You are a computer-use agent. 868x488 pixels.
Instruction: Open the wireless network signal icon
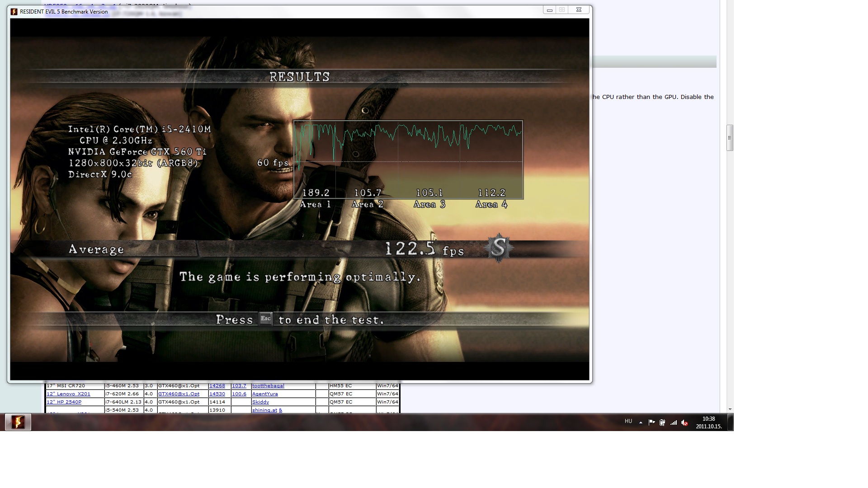point(674,422)
